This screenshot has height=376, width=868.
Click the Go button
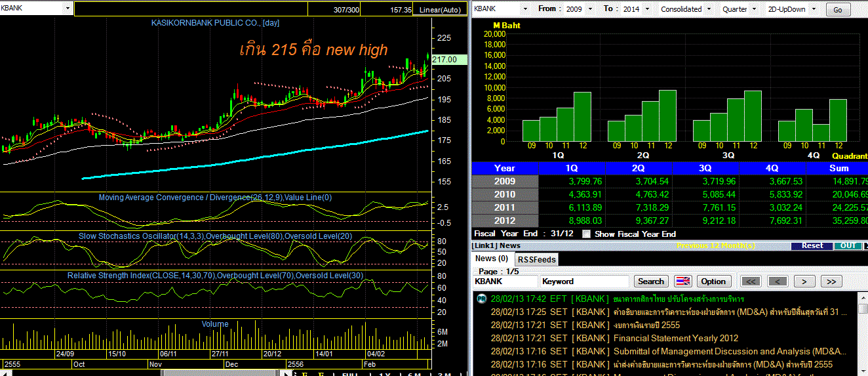click(x=838, y=9)
